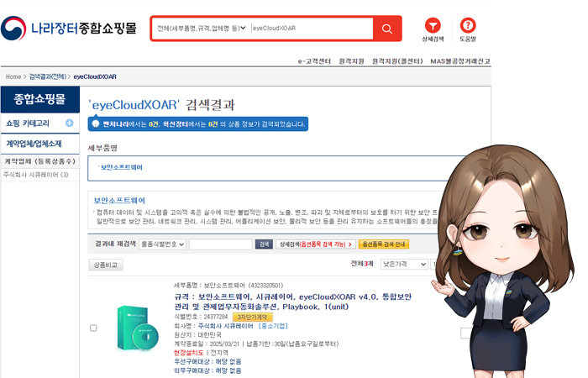Open the 낮은가격 sort dropdown
Screen dimensions: 588x378
404,265
